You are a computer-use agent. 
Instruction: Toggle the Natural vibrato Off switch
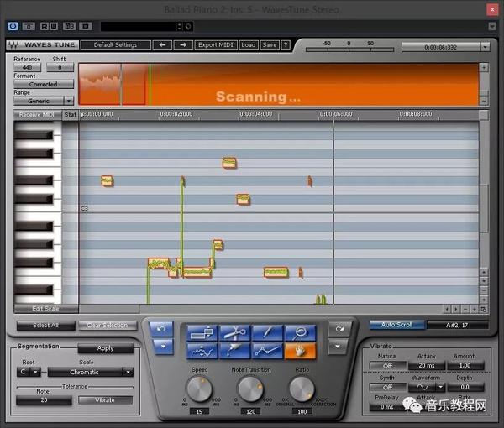click(388, 366)
